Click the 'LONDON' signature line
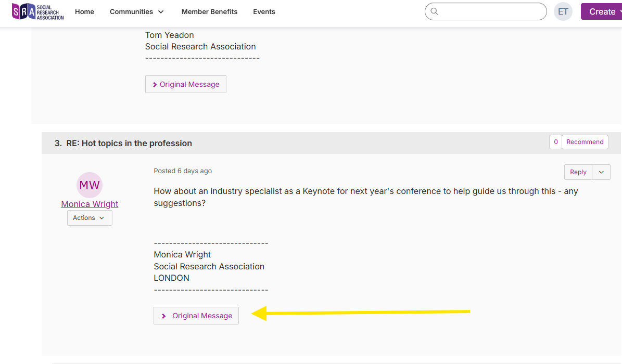The image size is (622, 364). pos(171,278)
